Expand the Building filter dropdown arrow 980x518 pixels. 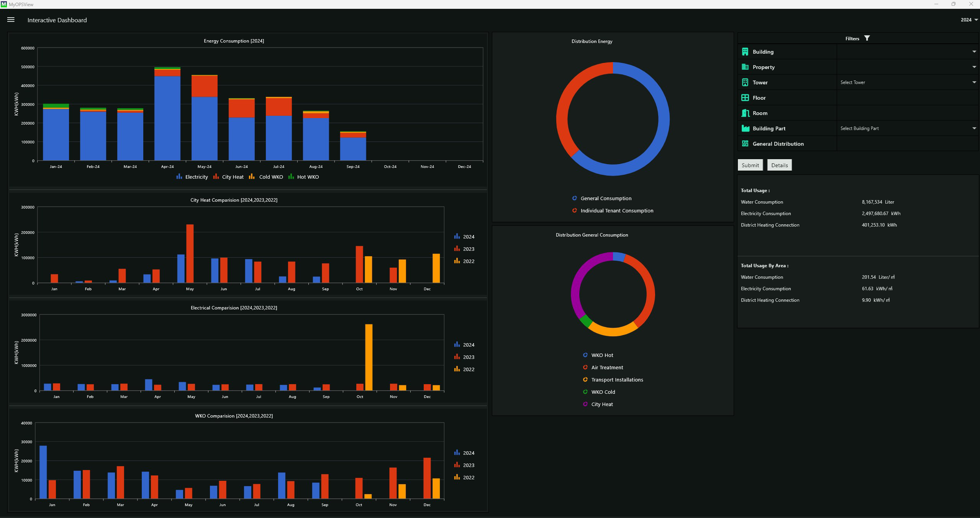[x=974, y=52]
